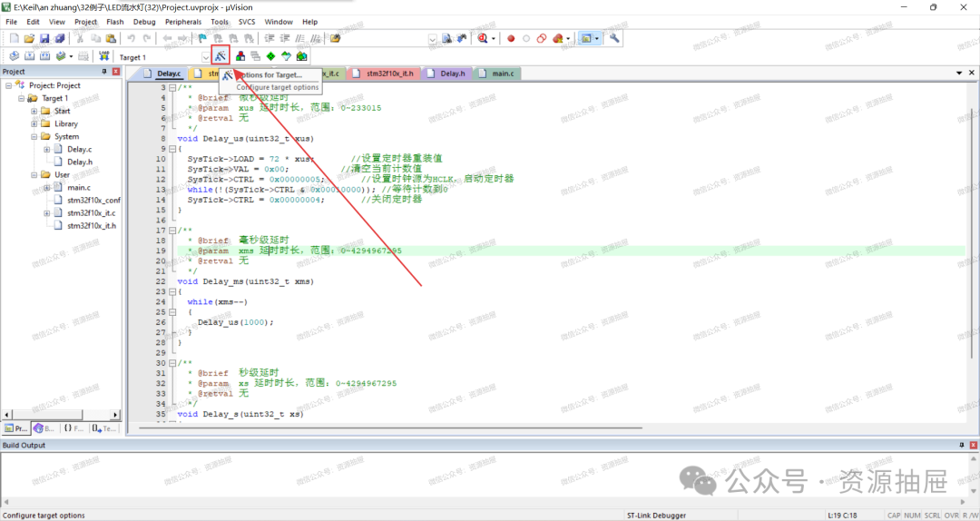
Task: Switch to the Templates panel tab
Action: click(103, 428)
